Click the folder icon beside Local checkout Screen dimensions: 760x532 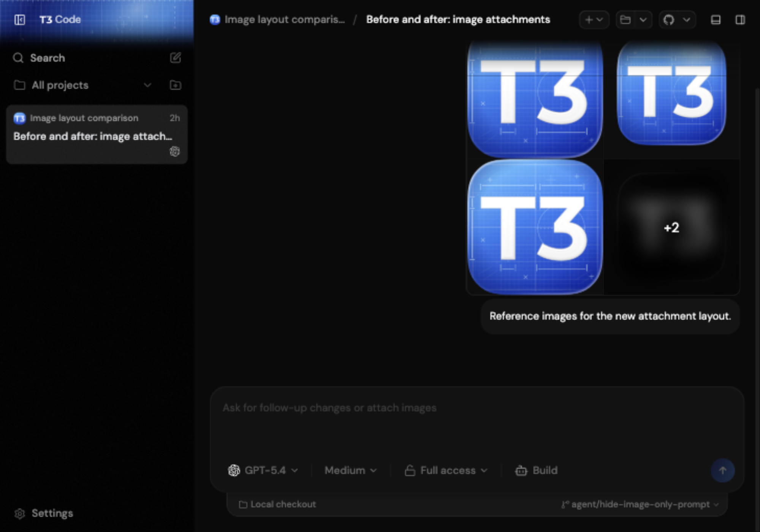(x=243, y=504)
